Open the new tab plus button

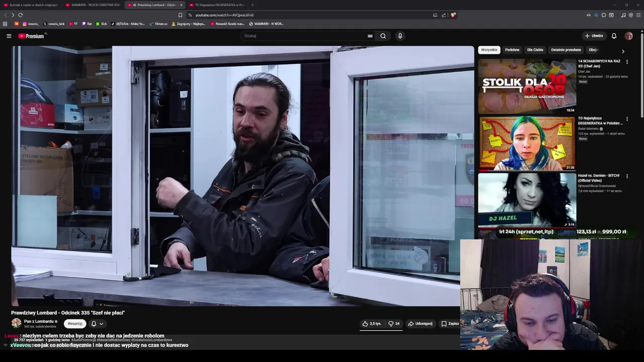[253, 5]
